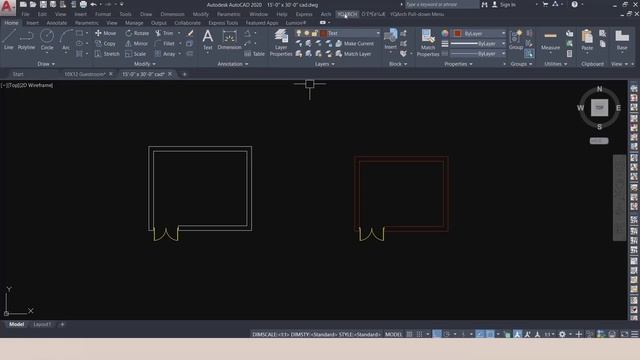Image resolution: width=640 pixels, height=360 pixels.
Task: Activate the Scale command
Action: coord(136,54)
